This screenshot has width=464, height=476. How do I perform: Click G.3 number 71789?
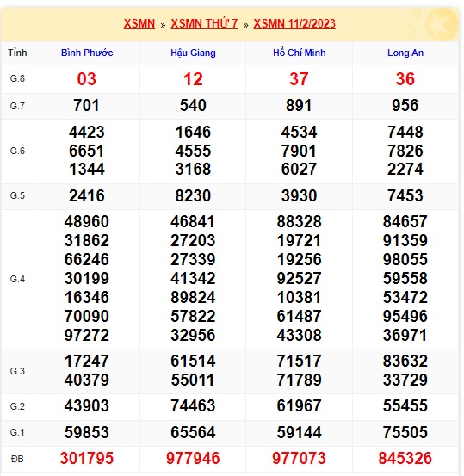[x=299, y=380]
